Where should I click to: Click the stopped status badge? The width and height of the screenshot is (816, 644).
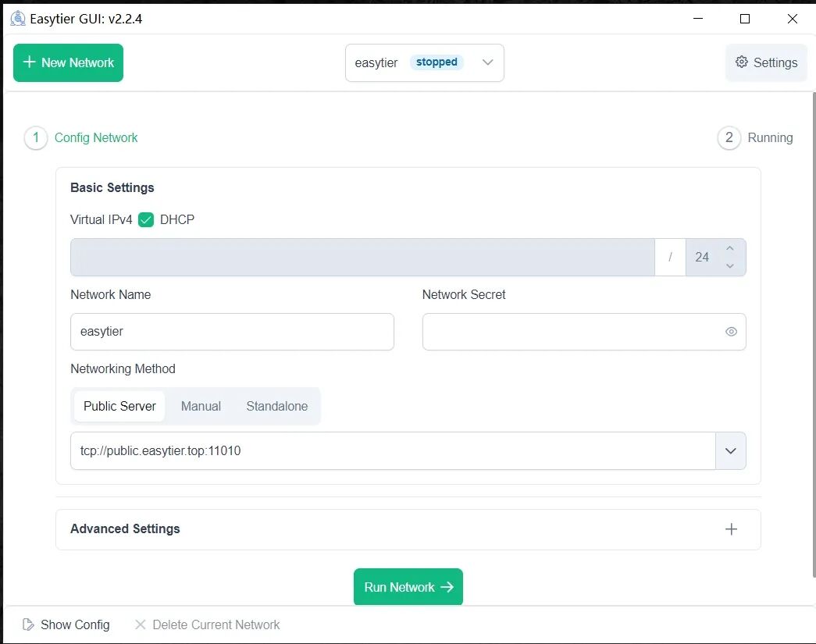click(437, 62)
